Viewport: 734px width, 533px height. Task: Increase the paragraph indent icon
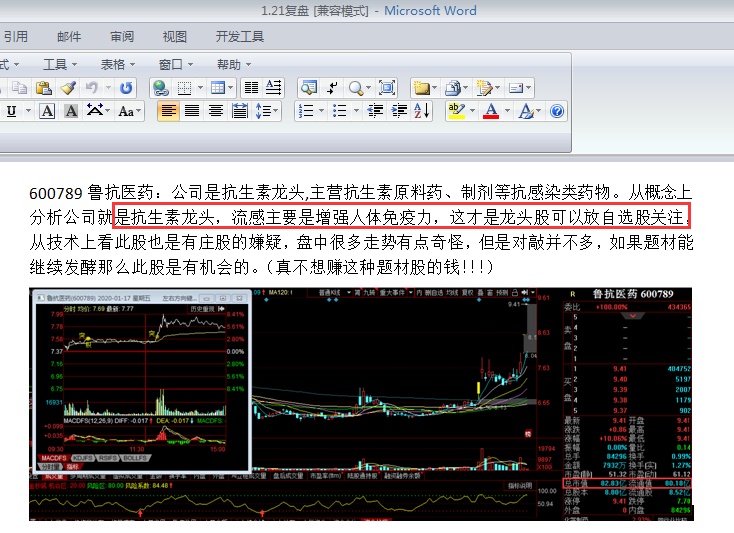(399, 111)
